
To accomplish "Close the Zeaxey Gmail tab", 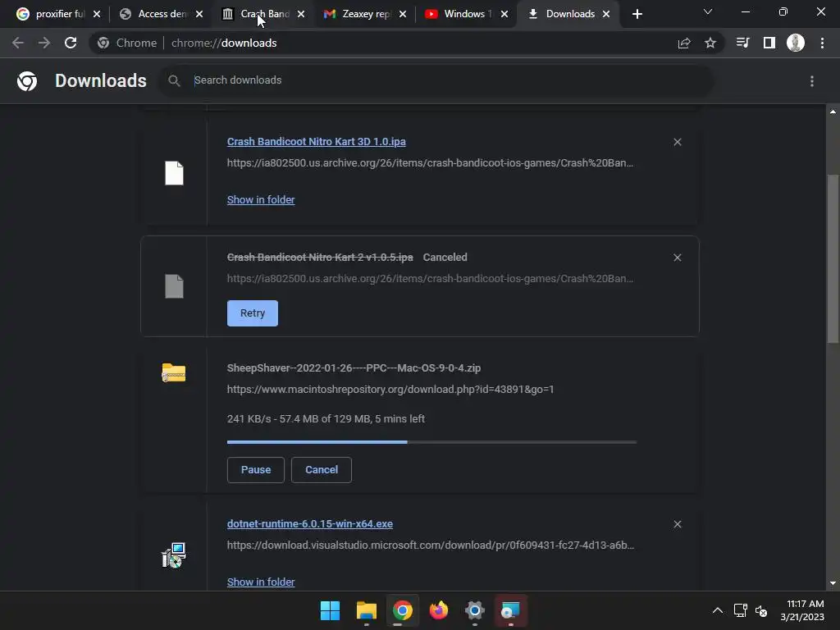I will (x=403, y=14).
